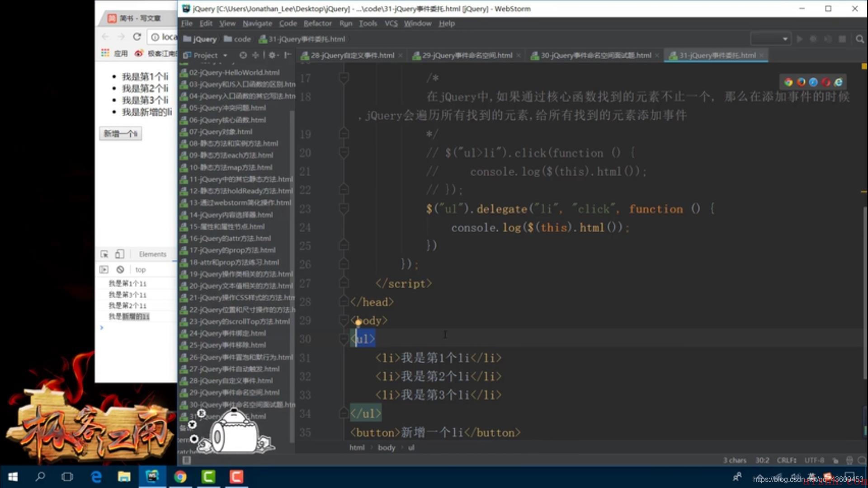Collapse the body tag at line 29
868x488 pixels.
click(x=344, y=320)
